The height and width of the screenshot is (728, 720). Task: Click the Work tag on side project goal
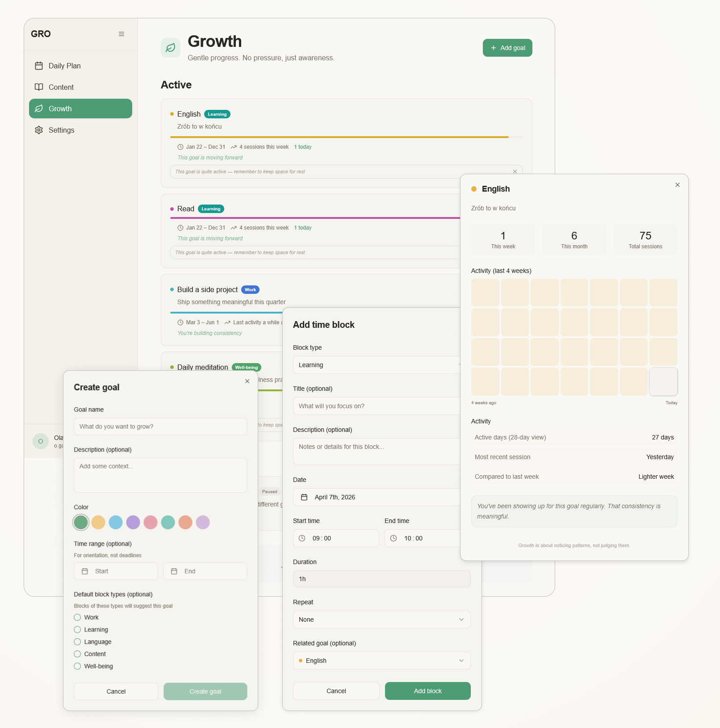(250, 290)
